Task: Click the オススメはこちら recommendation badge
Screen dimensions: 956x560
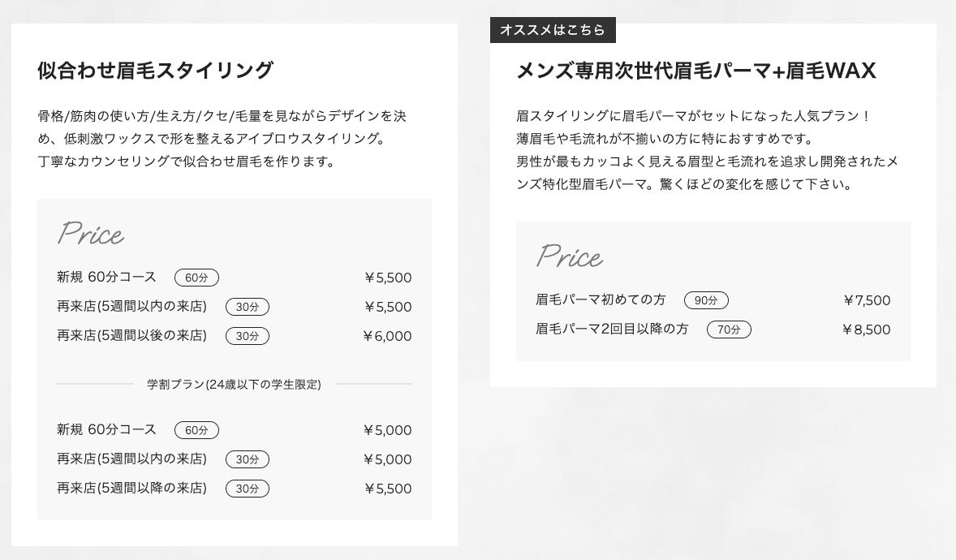Action: pyautogui.click(x=553, y=30)
